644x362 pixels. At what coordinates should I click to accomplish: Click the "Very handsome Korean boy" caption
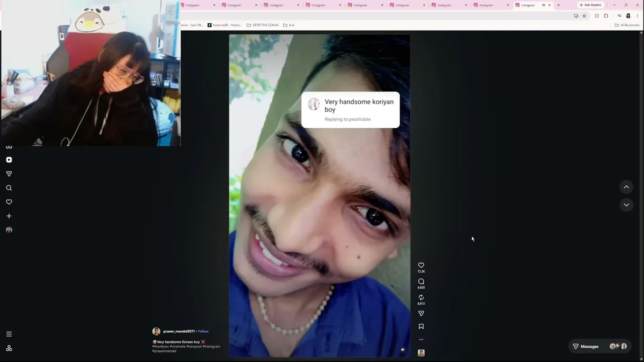tap(178, 342)
